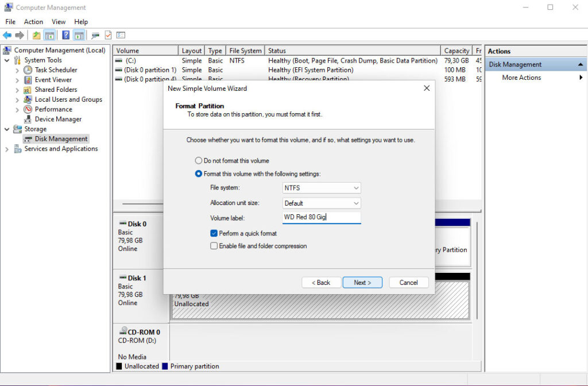
Task: Close the New Simple Volume Wizard
Action: pyautogui.click(x=427, y=88)
